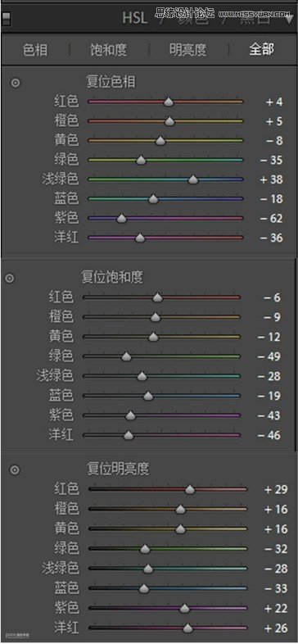Click the orange saturation value -9
The height and width of the screenshot is (644, 298).
tap(272, 317)
